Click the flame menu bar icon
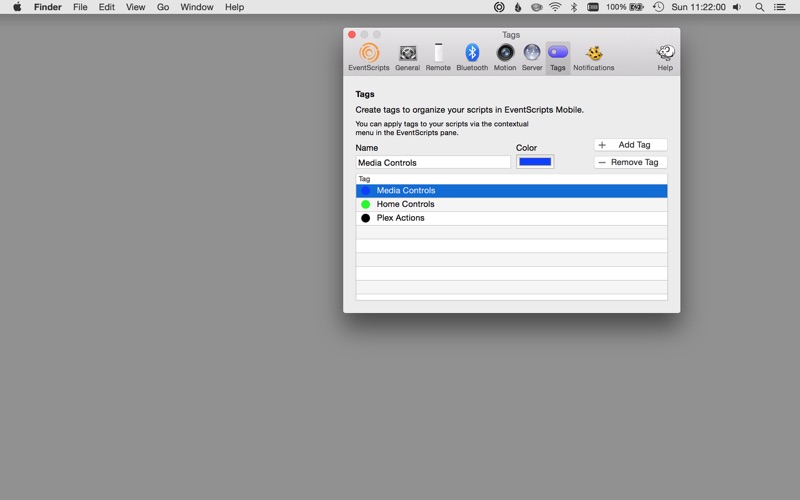 coord(518,7)
